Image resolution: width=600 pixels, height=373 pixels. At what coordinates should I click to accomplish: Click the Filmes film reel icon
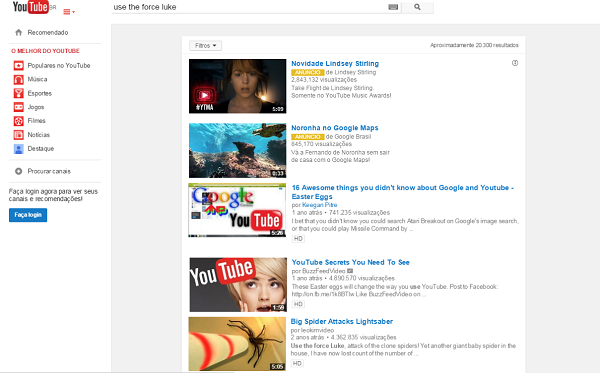click(x=18, y=121)
